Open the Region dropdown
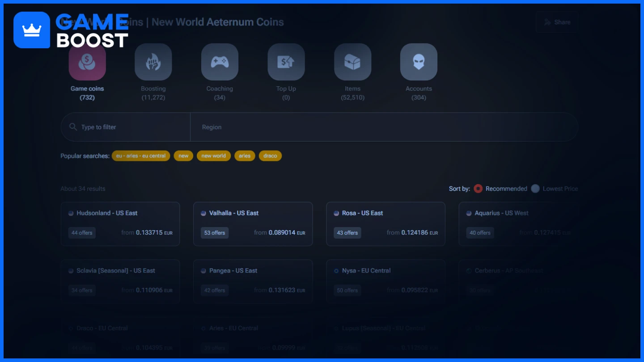 (384, 127)
